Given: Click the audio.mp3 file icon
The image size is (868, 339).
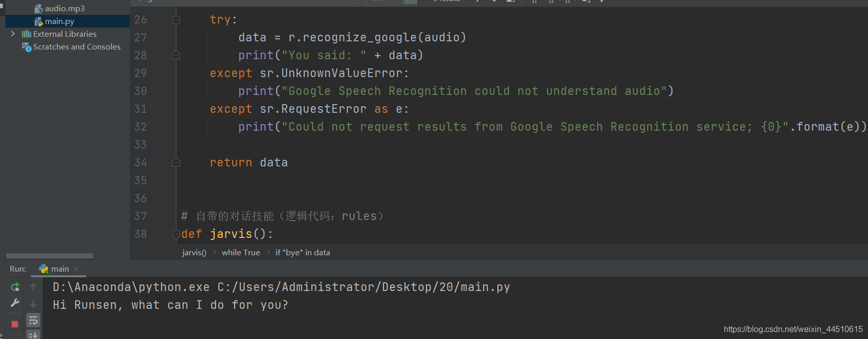Looking at the screenshot, I should [38, 9].
